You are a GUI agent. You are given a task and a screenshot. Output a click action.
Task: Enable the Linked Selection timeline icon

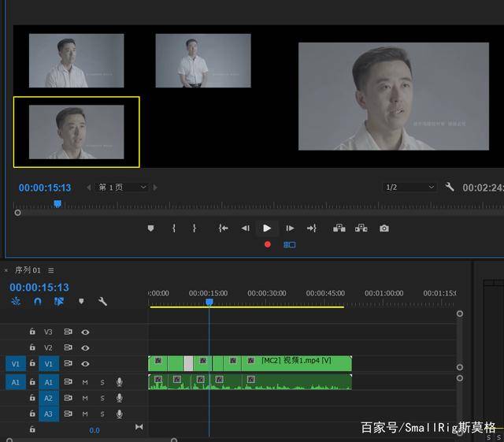click(x=59, y=302)
